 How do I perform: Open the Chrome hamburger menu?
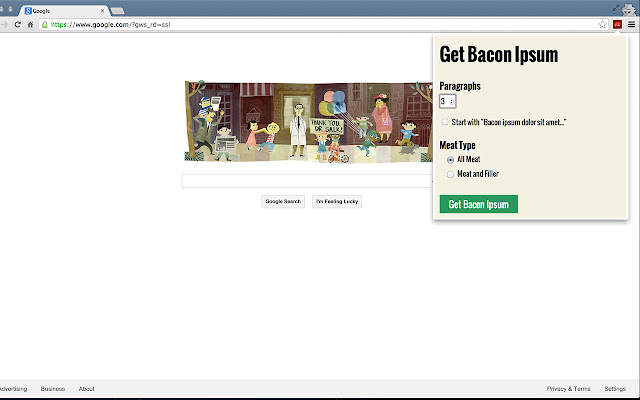pos(631,24)
